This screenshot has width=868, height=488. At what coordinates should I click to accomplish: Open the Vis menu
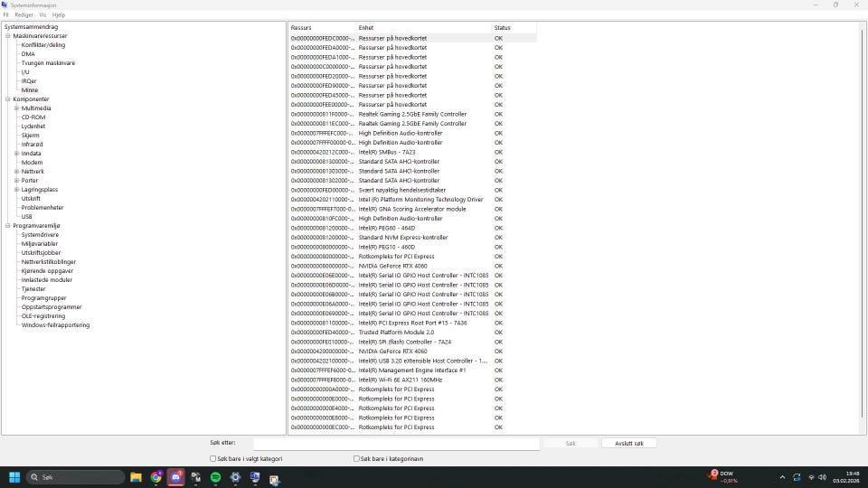pyautogui.click(x=42, y=15)
